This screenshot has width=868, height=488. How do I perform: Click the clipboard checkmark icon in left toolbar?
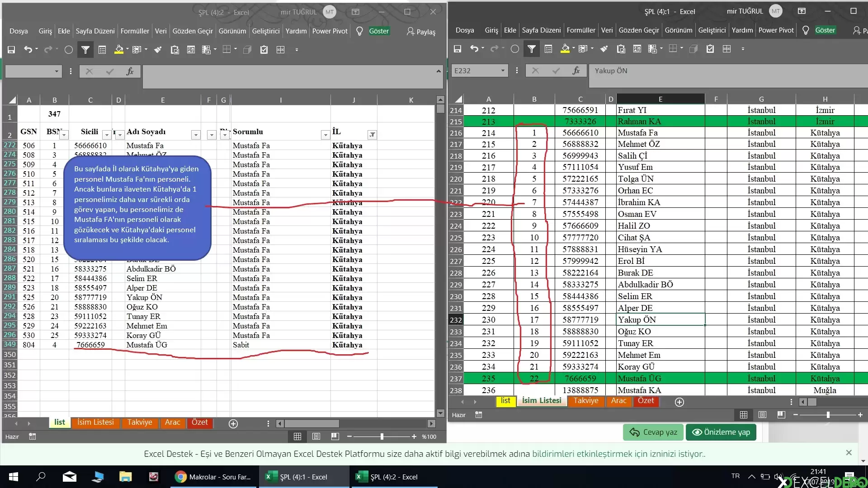click(264, 50)
